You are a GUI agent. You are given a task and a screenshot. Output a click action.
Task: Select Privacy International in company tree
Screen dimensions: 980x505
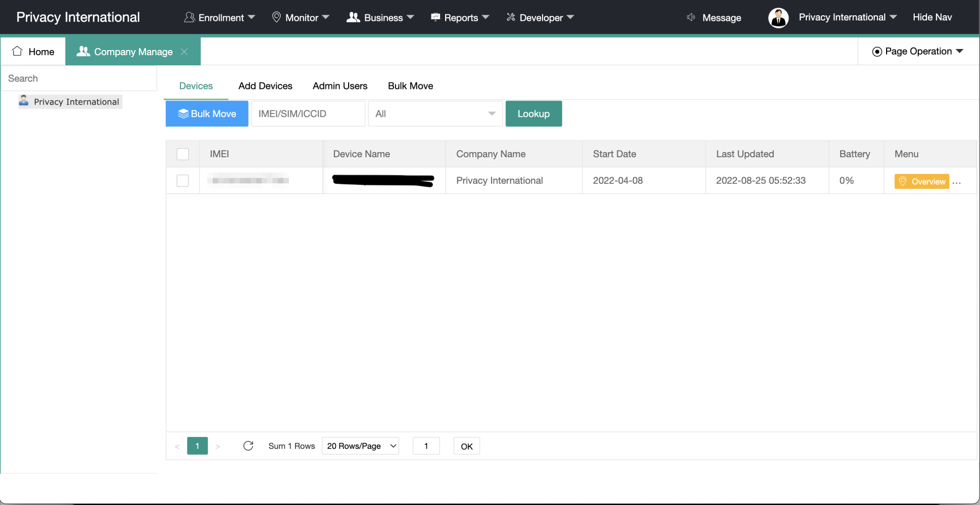tap(76, 102)
